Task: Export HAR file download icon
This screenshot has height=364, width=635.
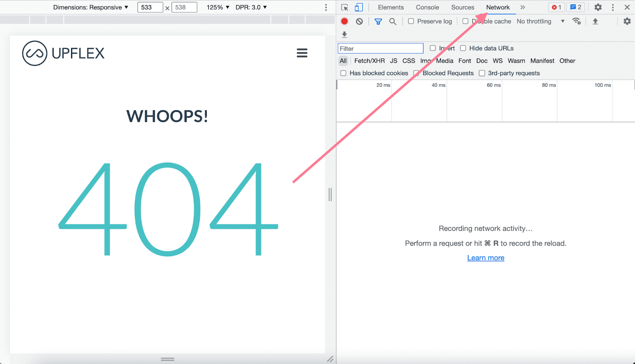Action: (344, 35)
